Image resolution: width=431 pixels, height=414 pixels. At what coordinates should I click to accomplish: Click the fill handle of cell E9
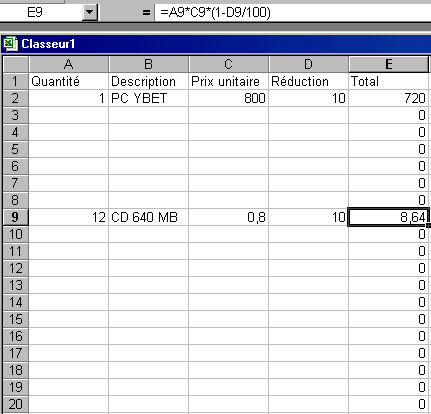click(x=428, y=226)
